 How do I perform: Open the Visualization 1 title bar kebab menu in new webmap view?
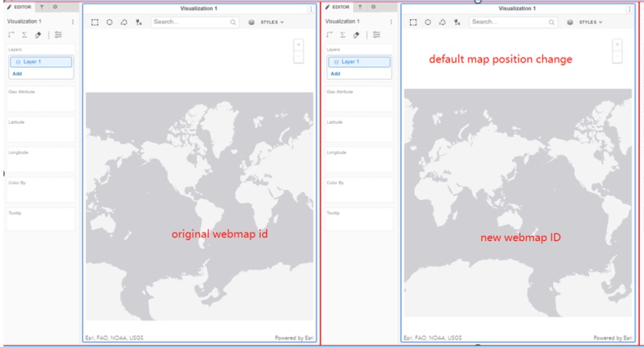tap(629, 9)
